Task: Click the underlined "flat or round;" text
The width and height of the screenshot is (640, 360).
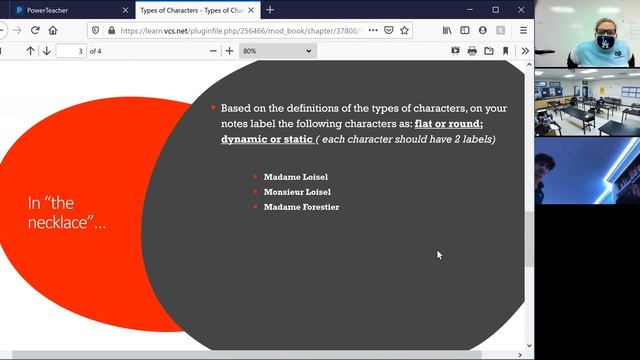Action: (x=449, y=124)
